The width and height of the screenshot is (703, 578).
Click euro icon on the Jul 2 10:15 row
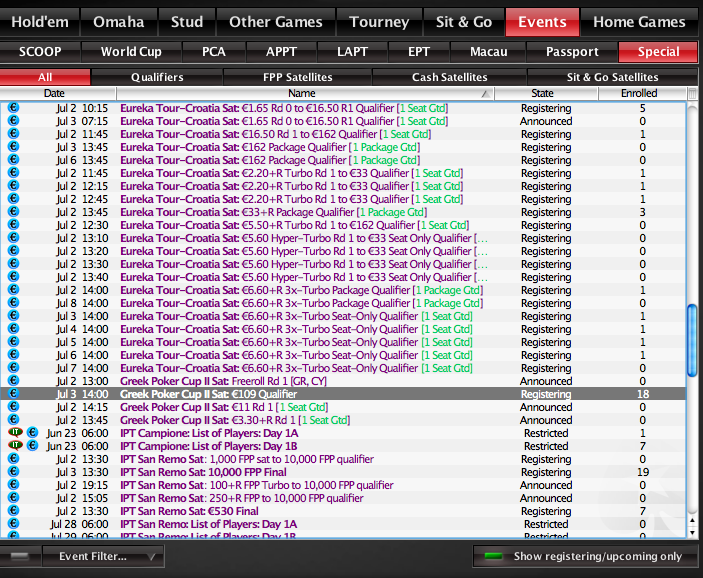click(13, 107)
